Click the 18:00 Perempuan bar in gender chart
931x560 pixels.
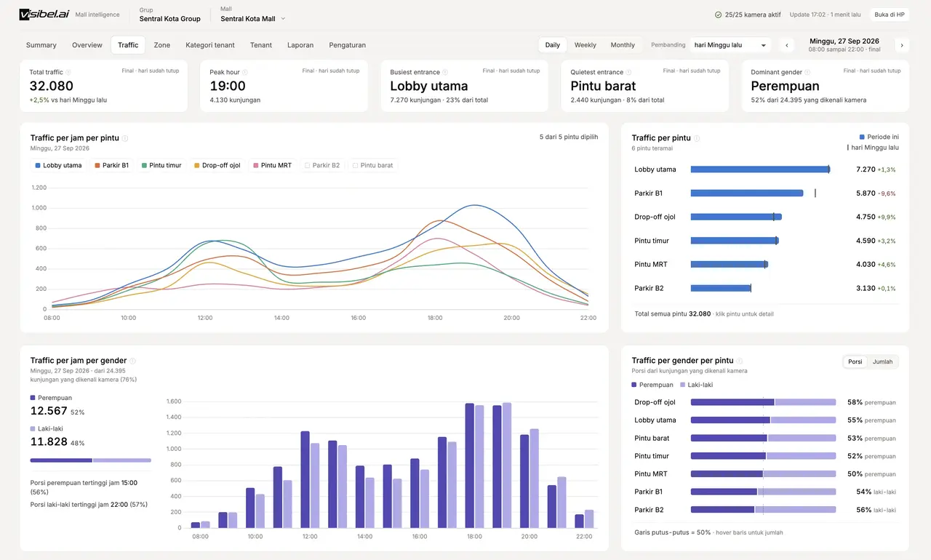pos(469,465)
